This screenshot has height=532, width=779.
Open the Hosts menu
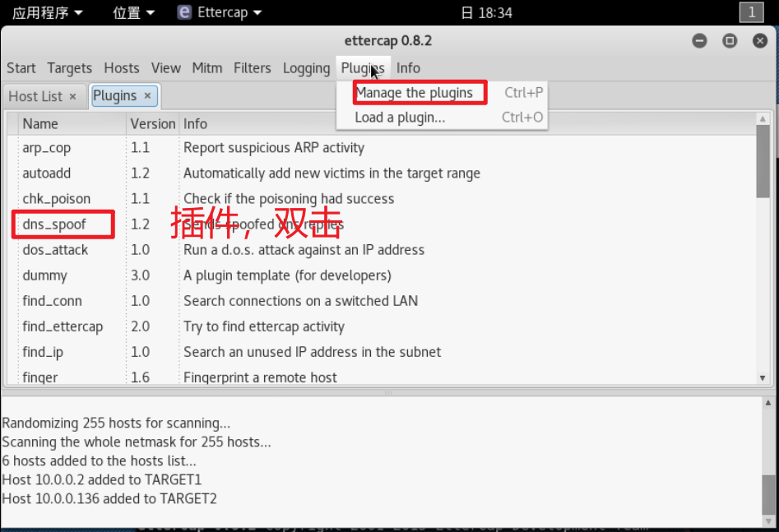[122, 68]
